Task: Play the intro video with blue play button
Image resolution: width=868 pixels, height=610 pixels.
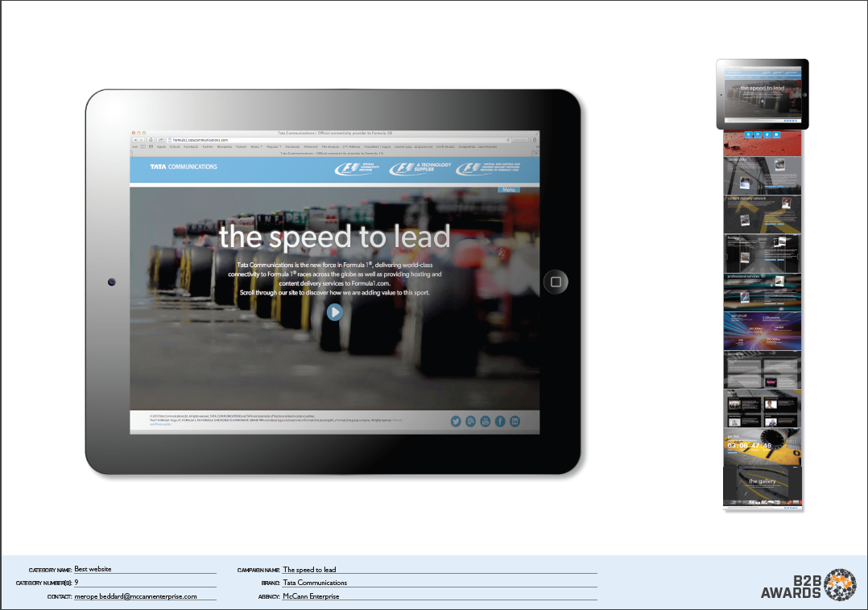Action: (x=334, y=312)
